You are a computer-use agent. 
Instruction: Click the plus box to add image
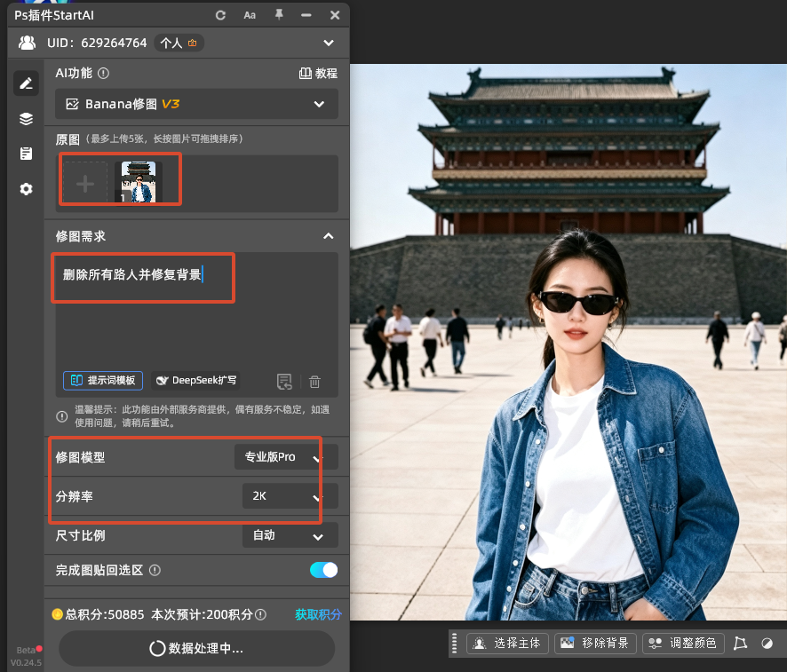point(85,184)
